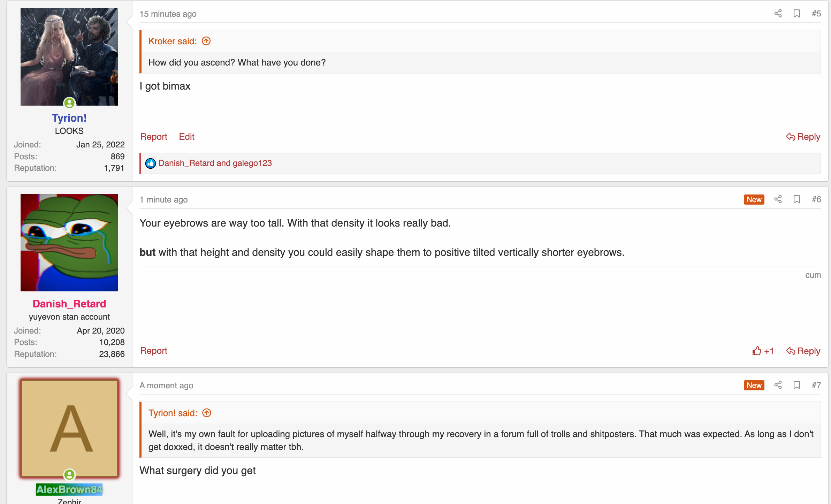
Task: Report Tyrion's post
Action: (x=154, y=137)
